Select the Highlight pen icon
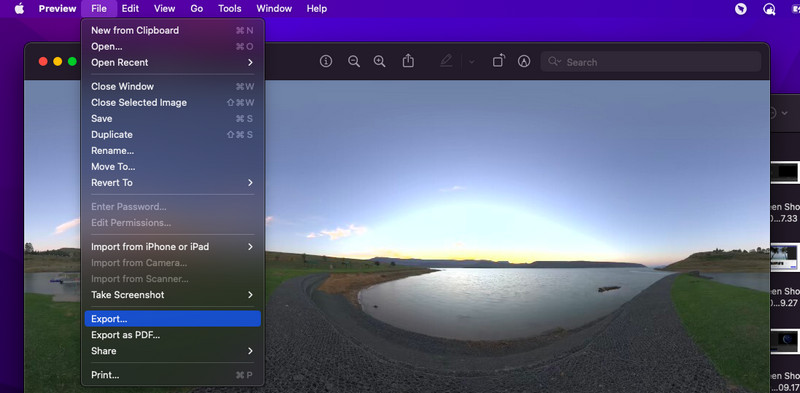800x393 pixels. pos(446,62)
